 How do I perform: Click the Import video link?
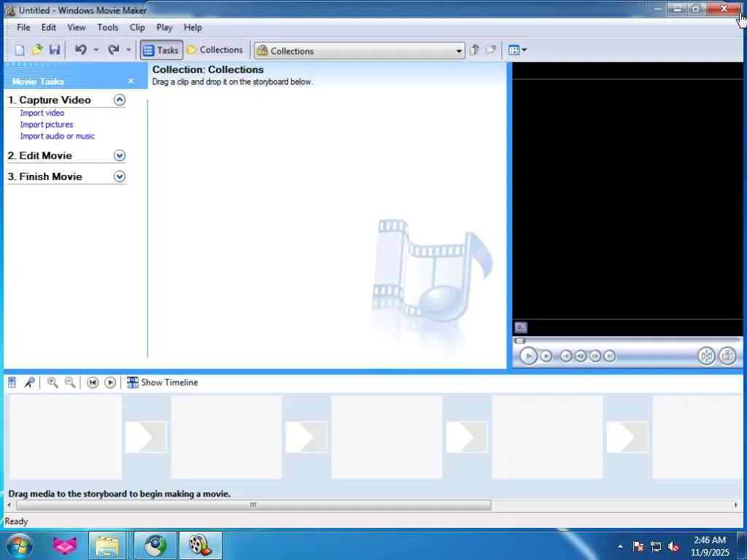coord(42,113)
